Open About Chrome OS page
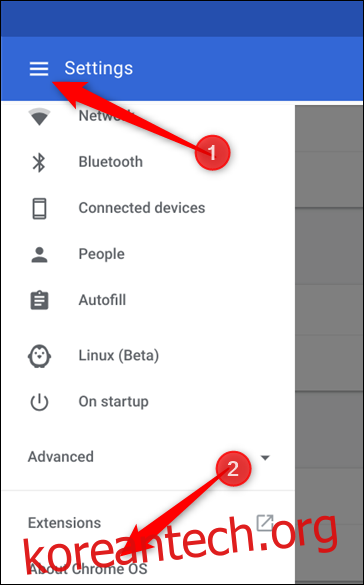This screenshot has height=585, width=364. pyautogui.click(x=88, y=569)
